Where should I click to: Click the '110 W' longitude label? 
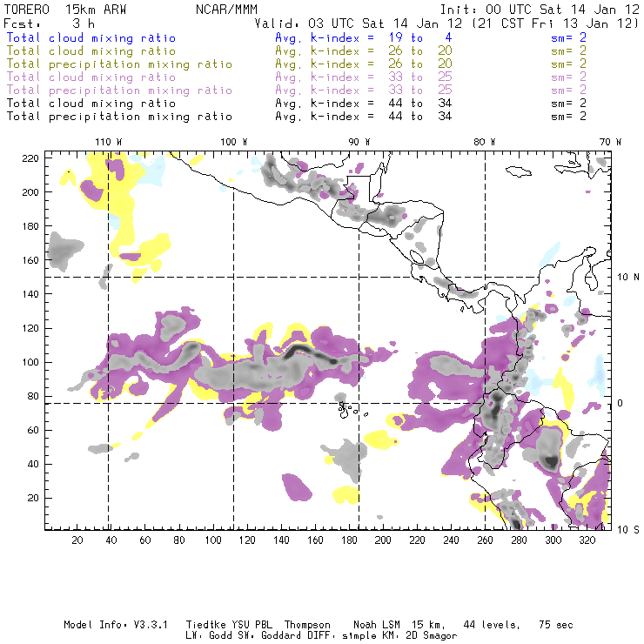[x=109, y=142]
